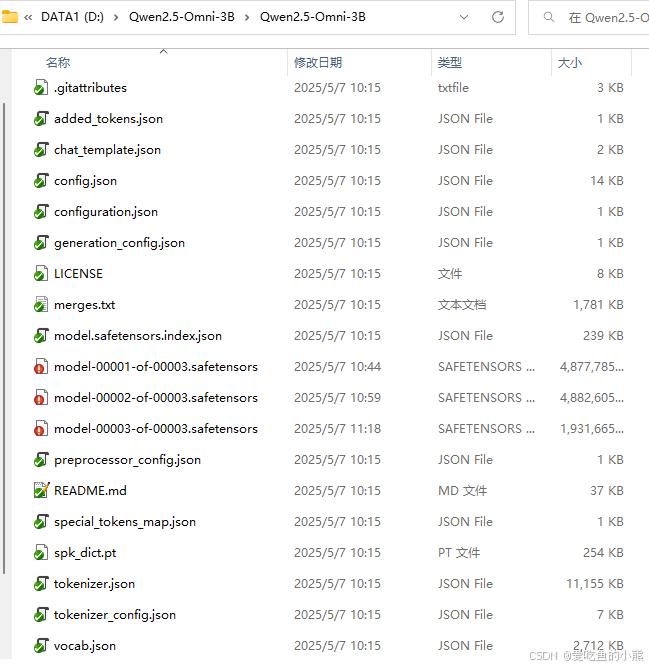Select the file named README.md
649x667 pixels.
pos(90,490)
